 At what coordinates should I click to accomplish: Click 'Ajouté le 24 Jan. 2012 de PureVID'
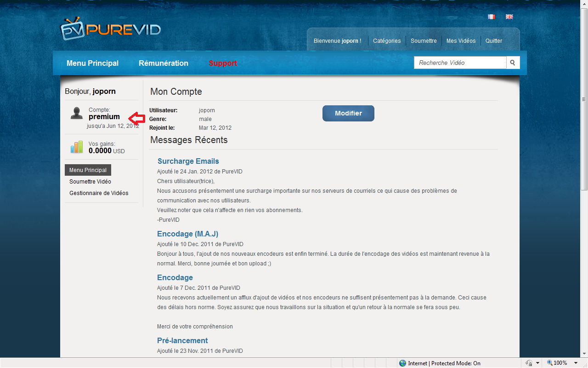click(x=200, y=172)
